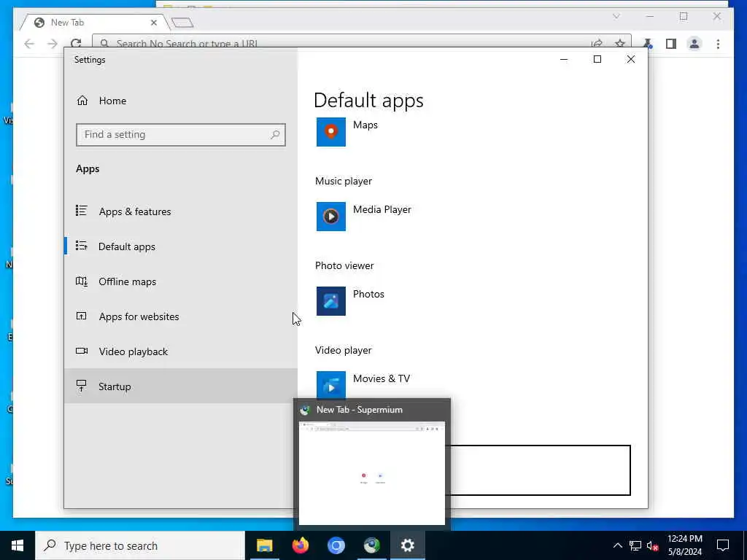747x560 pixels.
Task: Launch Firefox from the taskbar
Action: 300,545
